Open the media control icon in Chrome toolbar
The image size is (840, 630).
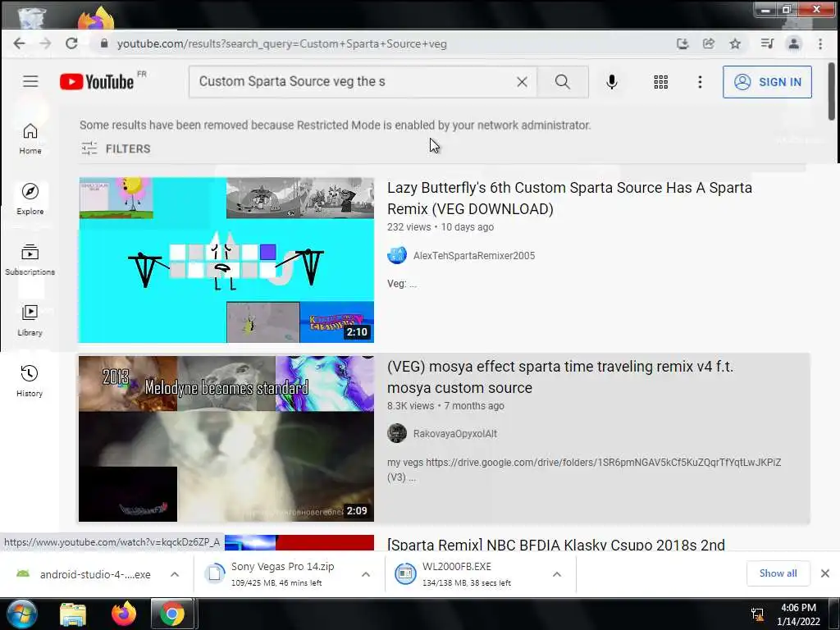767,44
